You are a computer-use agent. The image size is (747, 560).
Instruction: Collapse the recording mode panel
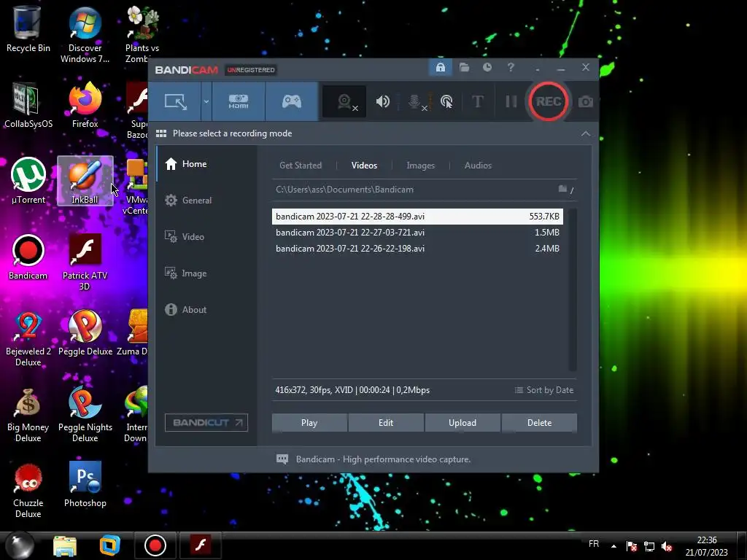pos(586,134)
